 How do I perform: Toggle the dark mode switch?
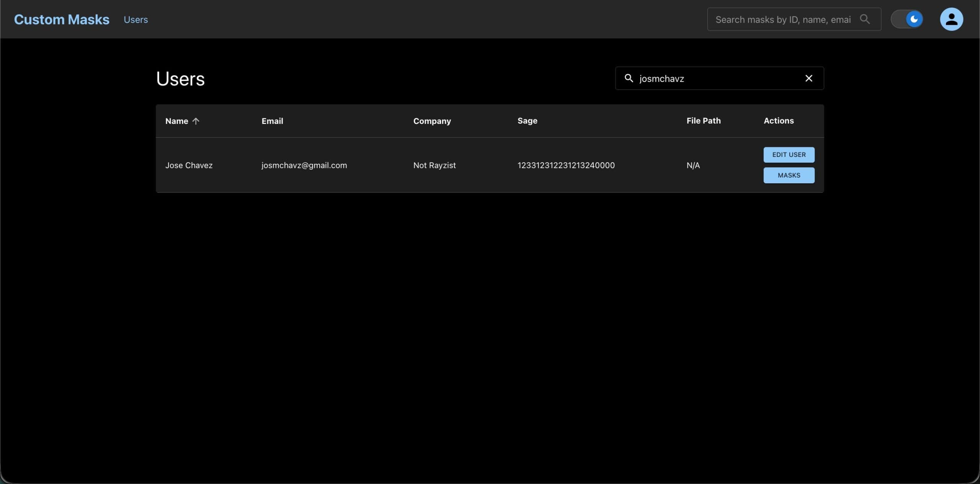907,19
